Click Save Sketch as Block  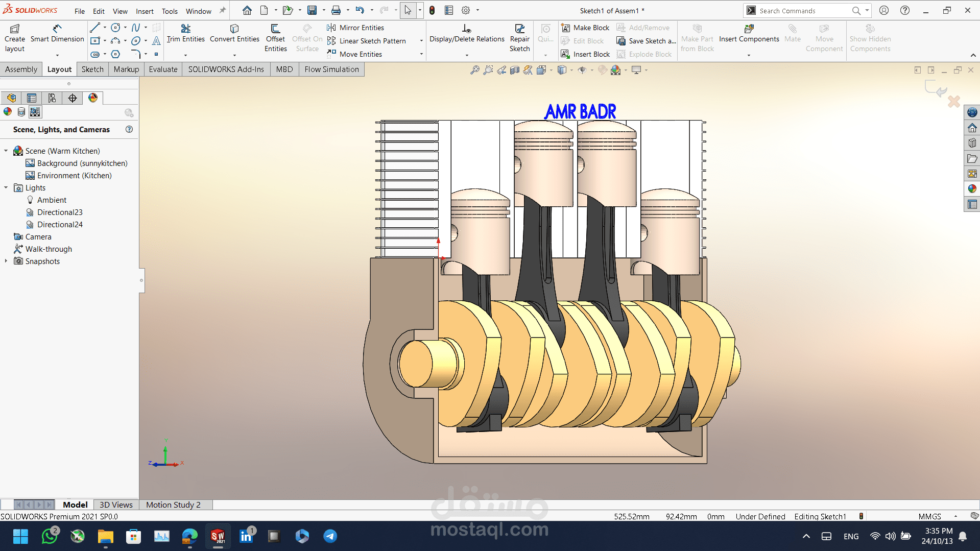[646, 41]
